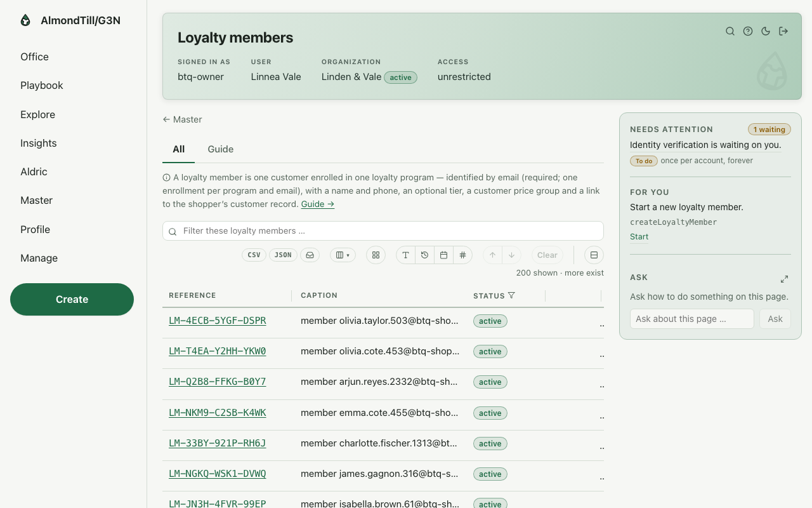Switch to the All tab

click(179, 149)
